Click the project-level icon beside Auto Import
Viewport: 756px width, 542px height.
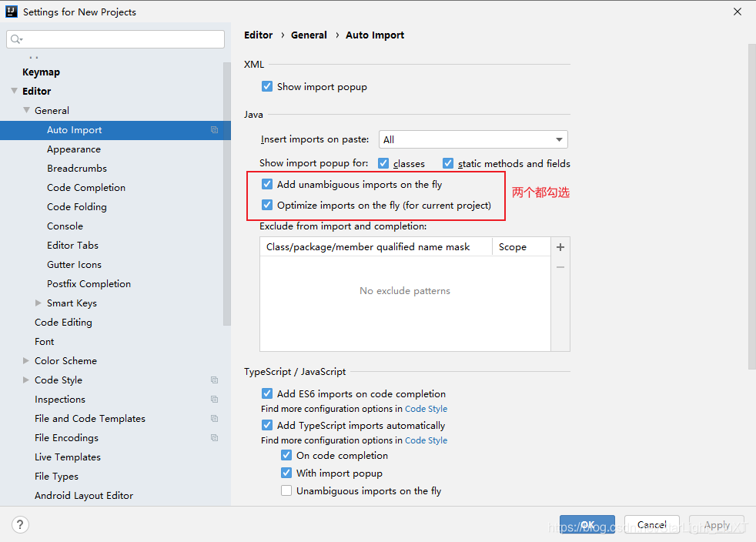point(215,129)
